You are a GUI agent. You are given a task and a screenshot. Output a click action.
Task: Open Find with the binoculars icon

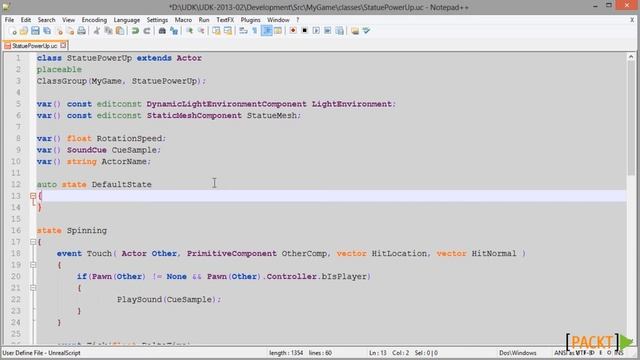pos(162,31)
